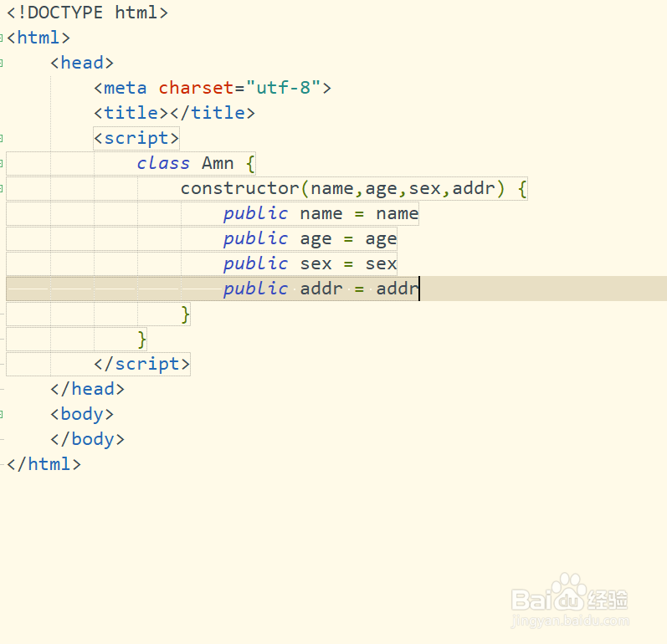The image size is (667, 644).
Task: Collapse the <body> tag fold marker
Action: click(x=2, y=415)
